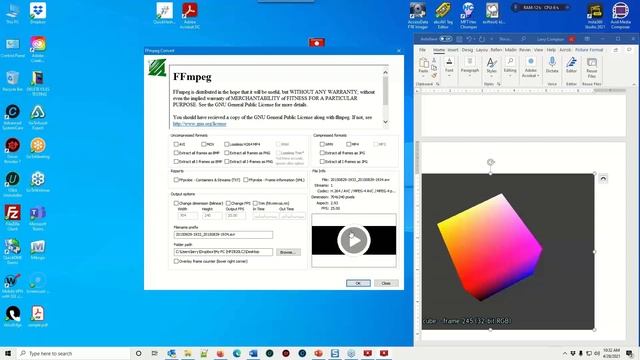Open Adobe Creative Cloud desktop shortcut
The image size is (640, 360).
(38, 48)
